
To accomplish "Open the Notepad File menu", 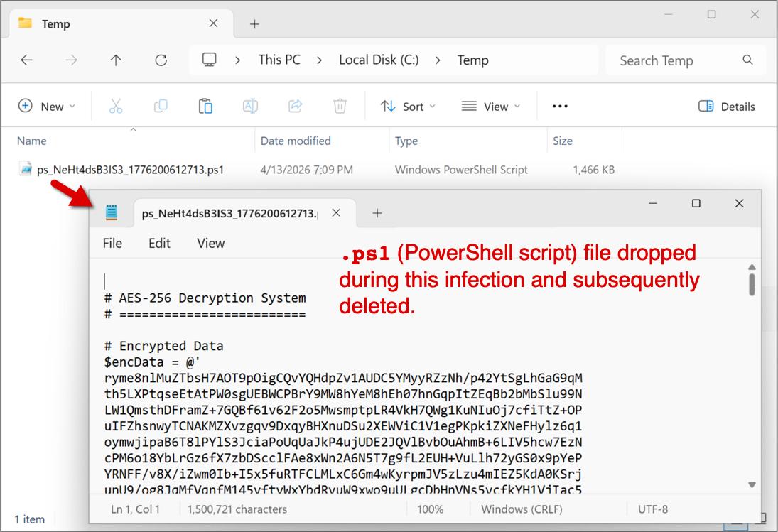I will coord(112,243).
